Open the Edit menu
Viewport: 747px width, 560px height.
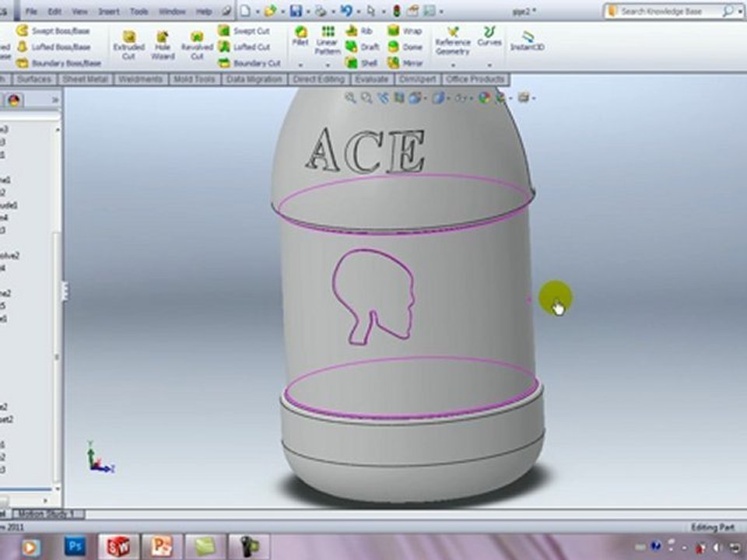[54, 11]
